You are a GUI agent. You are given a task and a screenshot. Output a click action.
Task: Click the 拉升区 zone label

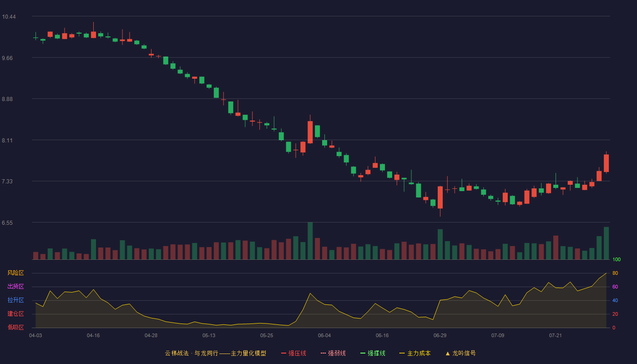(15, 300)
